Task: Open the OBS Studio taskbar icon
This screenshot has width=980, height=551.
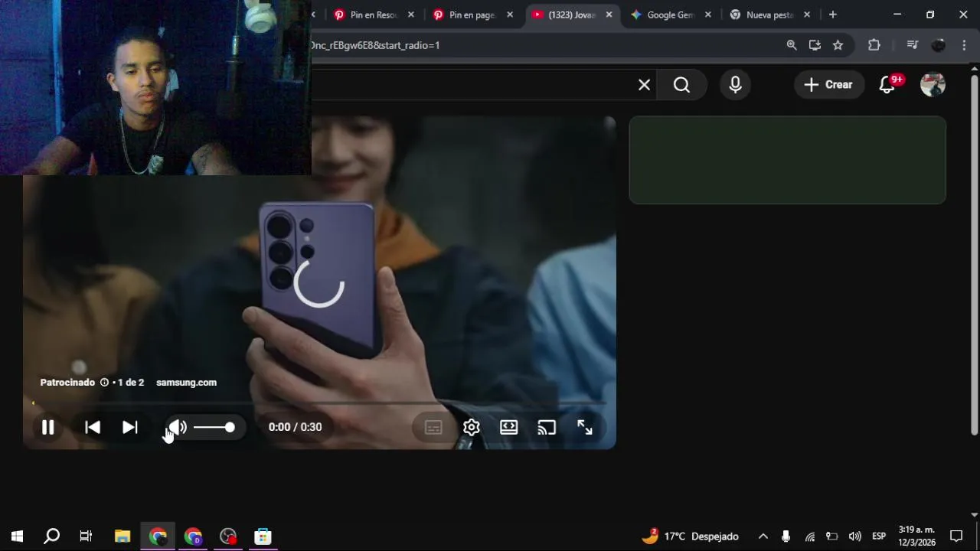Action: [x=228, y=536]
